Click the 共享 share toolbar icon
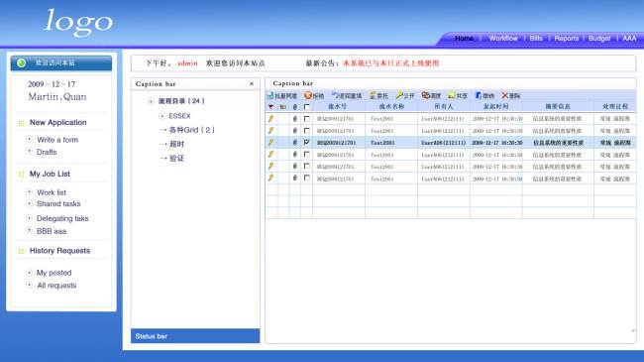Viewport: 644px width, 362px height. coord(452,95)
